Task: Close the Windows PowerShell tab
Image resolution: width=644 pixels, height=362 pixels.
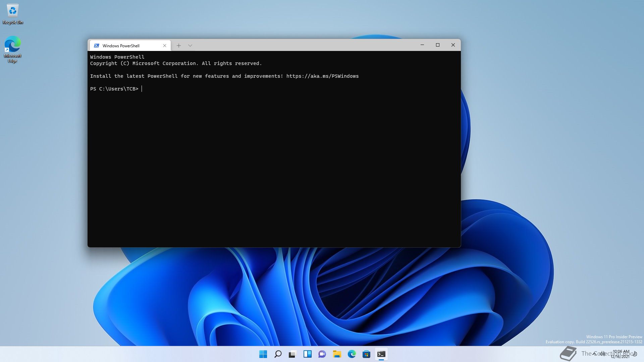Action: click(165, 46)
